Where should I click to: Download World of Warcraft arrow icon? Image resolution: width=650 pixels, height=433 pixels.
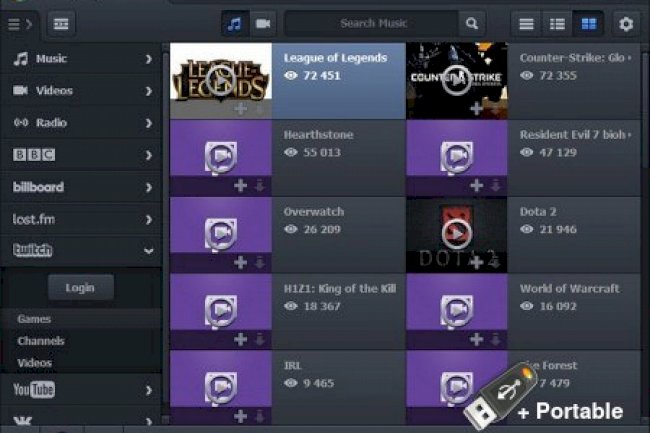point(496,339)
